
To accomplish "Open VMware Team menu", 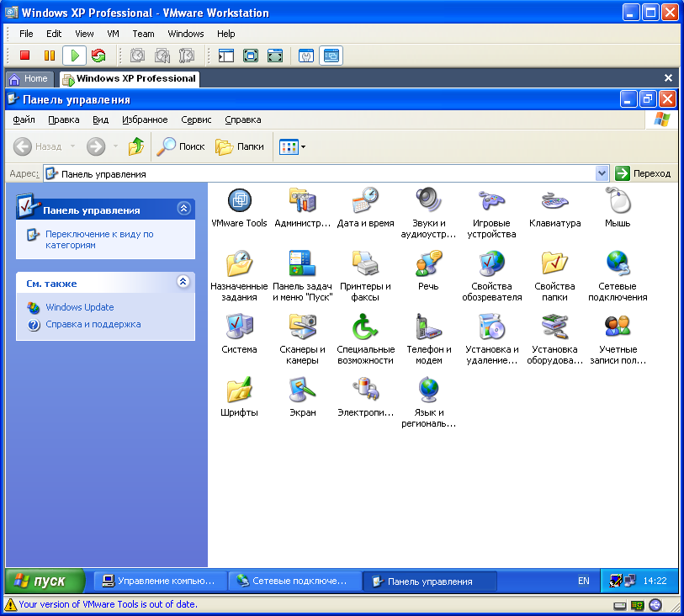I will coord(143,34).
